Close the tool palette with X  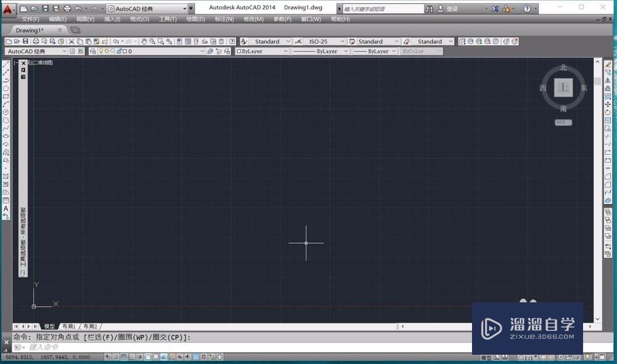click(23, 63)
